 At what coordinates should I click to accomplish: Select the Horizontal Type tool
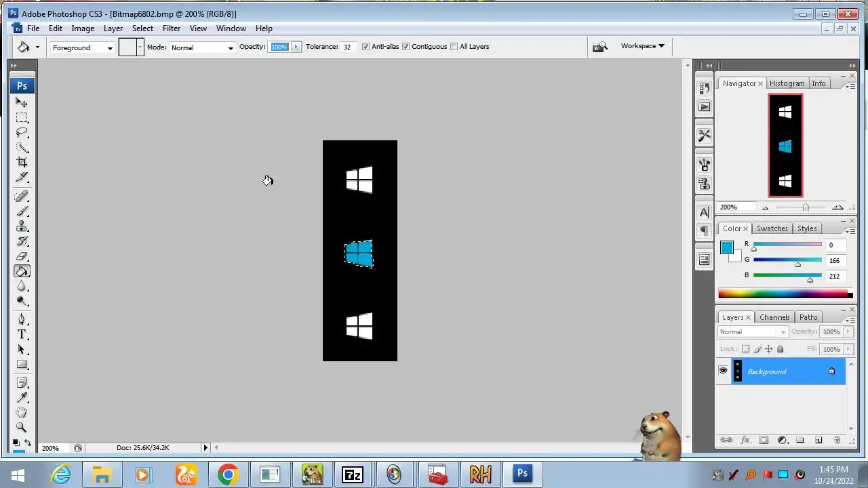pos(22,334)
